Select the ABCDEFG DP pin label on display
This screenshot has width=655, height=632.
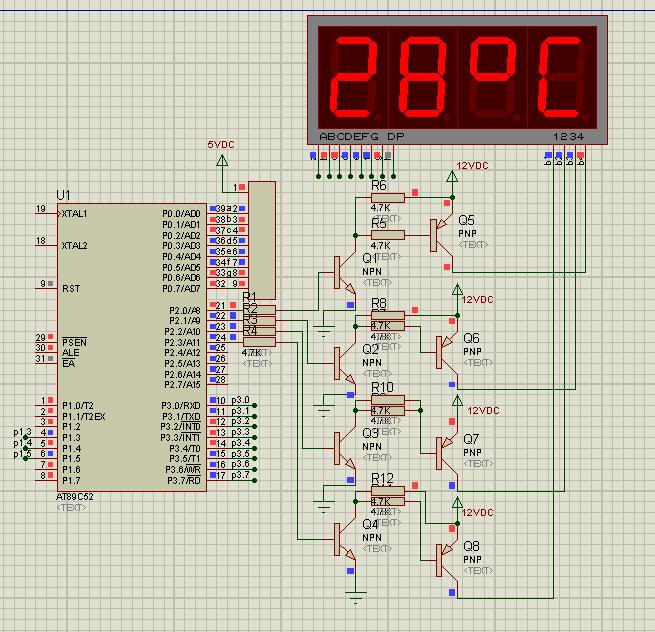point(361,136)
